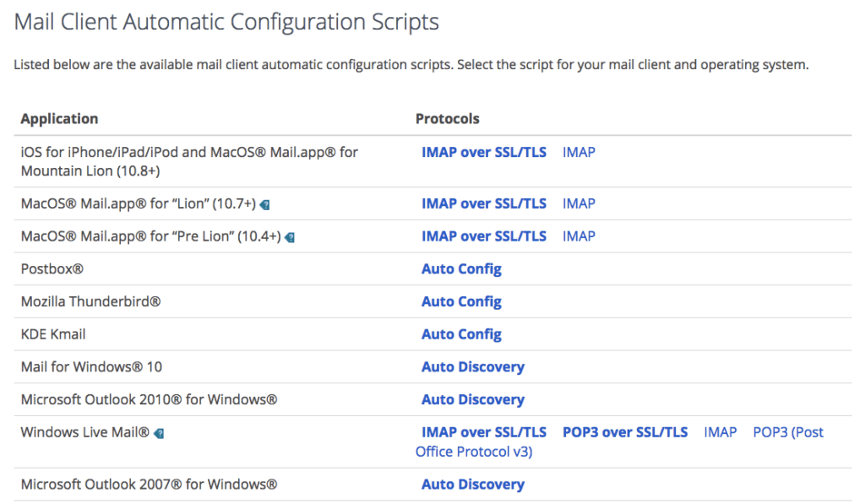Click Auto Discovery for Microsoft Outlook 2007

[473, 484]
